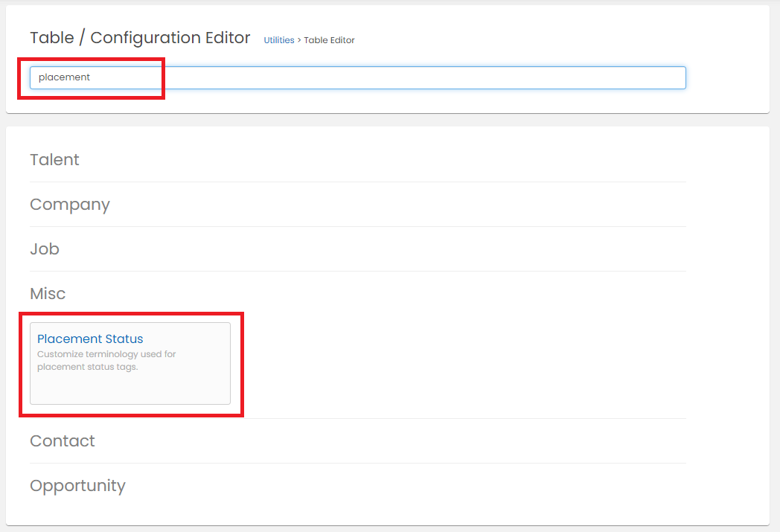Click the breadcrumb ">" separator
Screen dimensions: 780x532
[x=299, y=40]
